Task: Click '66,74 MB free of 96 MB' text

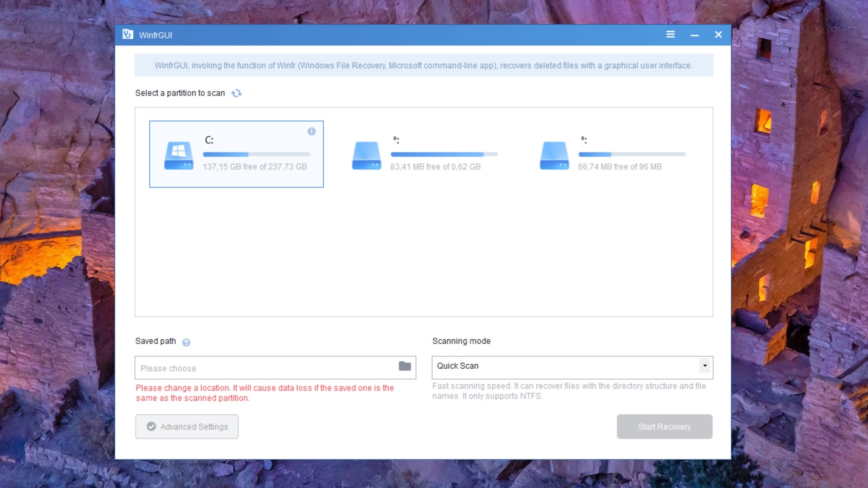Action: click(x=620, y=167)
